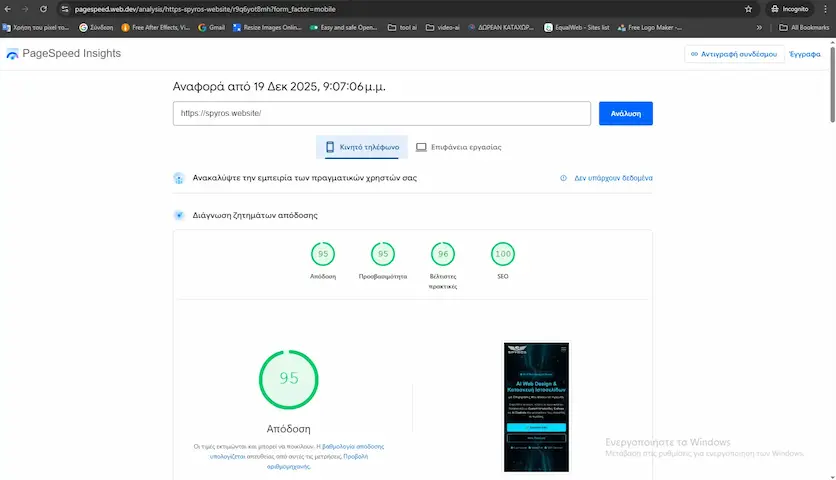The width and height of the screenshot is (836, 480).
Task: Click the SEO label under the gauge
Action: [503, 276]
